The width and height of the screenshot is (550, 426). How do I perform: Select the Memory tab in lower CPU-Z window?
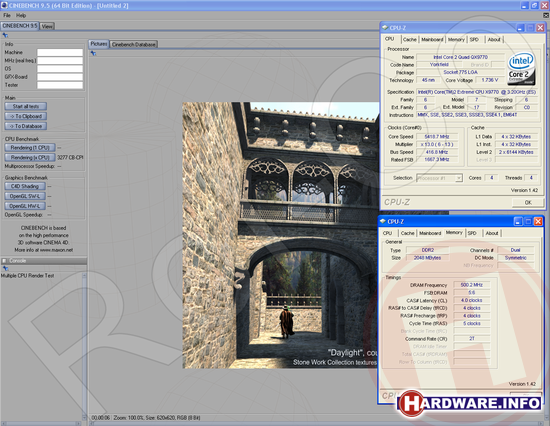click(454, 233)
